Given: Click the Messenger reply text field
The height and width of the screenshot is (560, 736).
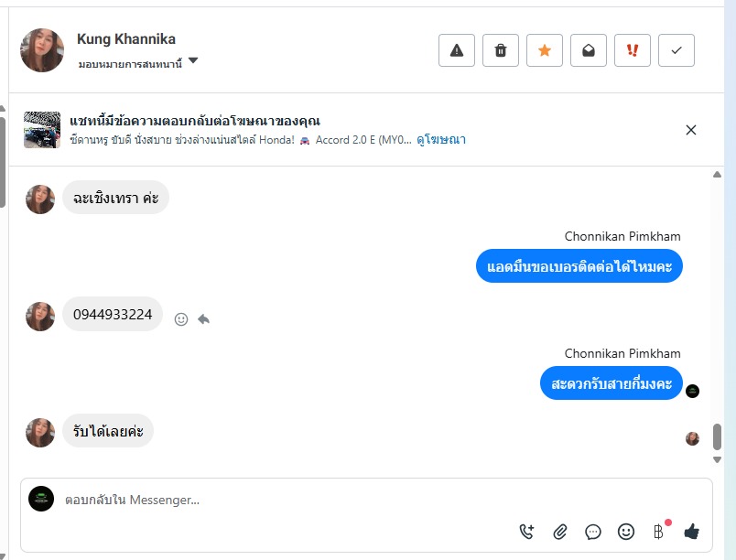Looking at the screenshot, I should [x=275, y=501].
